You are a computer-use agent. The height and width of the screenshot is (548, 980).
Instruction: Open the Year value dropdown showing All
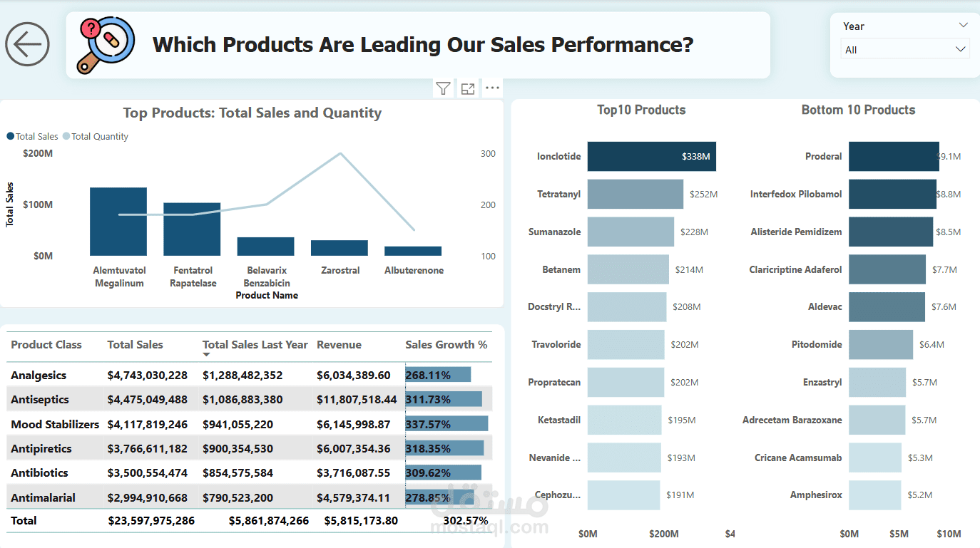click(x=904, y=50)
